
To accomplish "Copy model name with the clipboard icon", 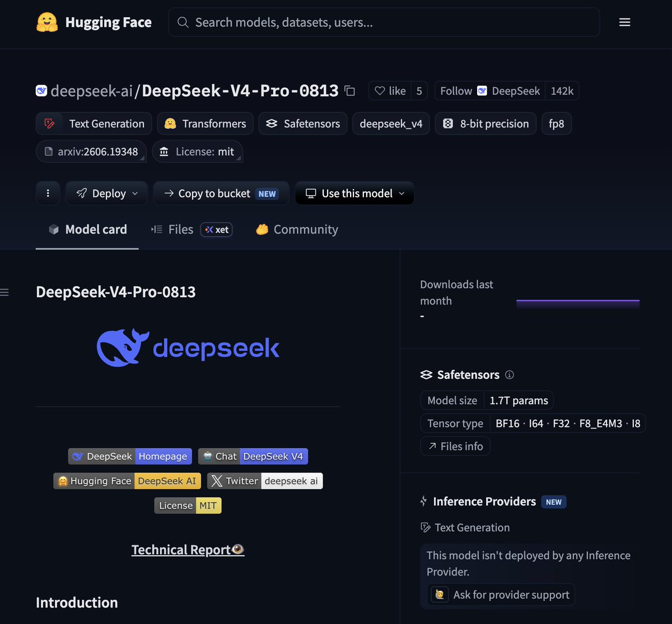I will click(350, 91).
